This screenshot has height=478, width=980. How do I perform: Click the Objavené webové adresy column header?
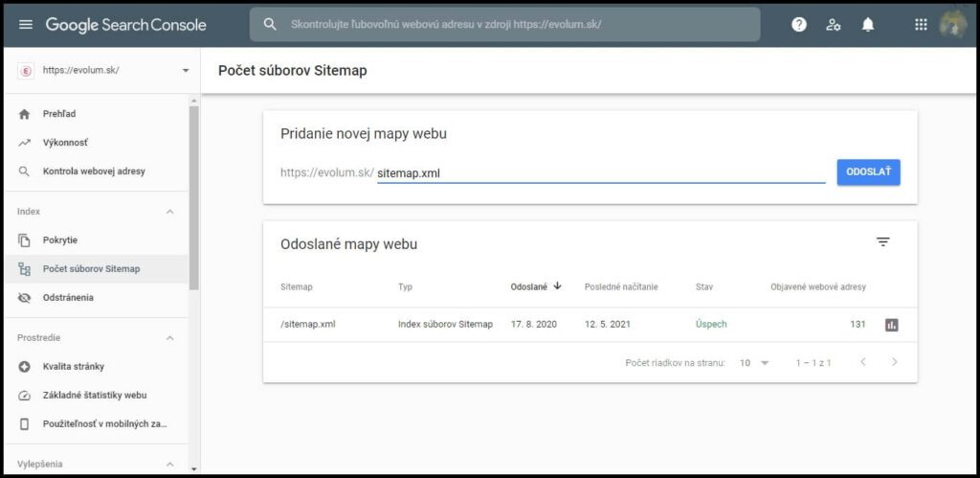(818, 287)
